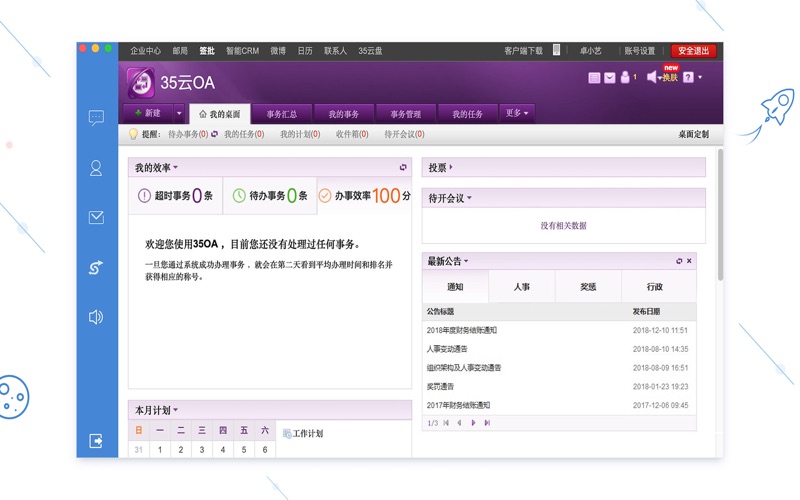The image size is (800, 500).
Task: Open the chat messages icon in left sidebar
Action: point(96,117)
